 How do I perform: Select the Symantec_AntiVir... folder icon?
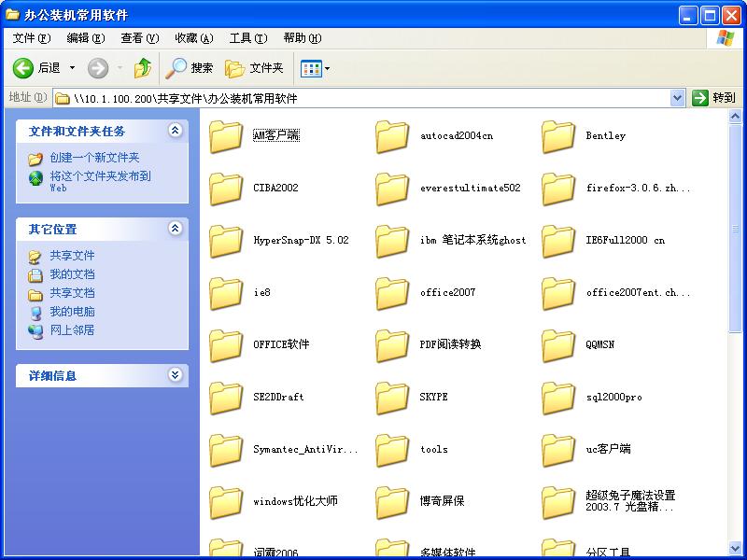(x=226, y=451)
